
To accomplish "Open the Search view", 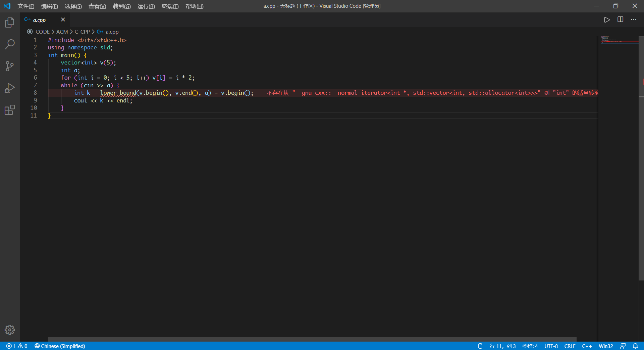I will pyautogui.click(x=10, y=44).
